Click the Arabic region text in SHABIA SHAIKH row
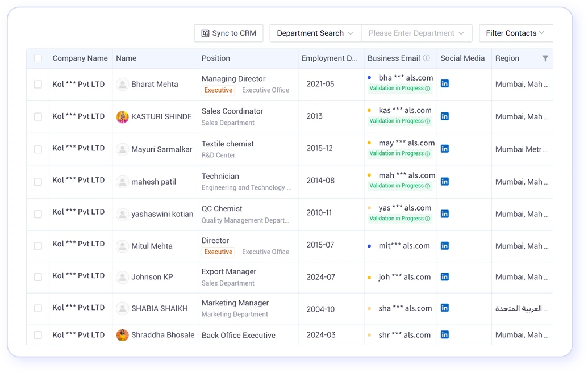588x373 pixels. point(522,308)
